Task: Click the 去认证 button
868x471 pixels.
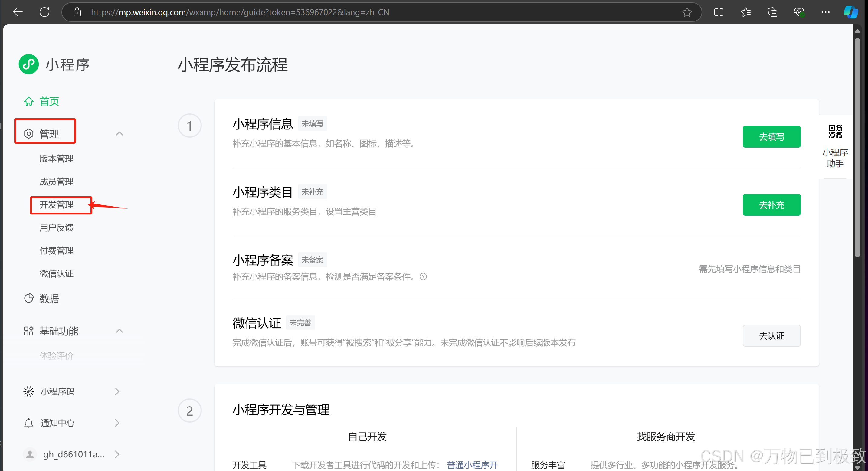Action: coord(771,335)
